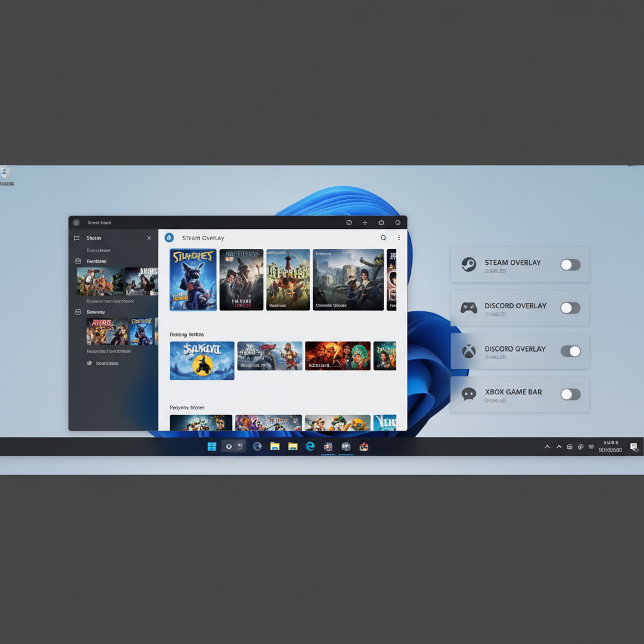The height and width of the screenshot is (644, 644).
Task: Click the icon beside Fesrthteo sidebar section
Action: point(78,261)
